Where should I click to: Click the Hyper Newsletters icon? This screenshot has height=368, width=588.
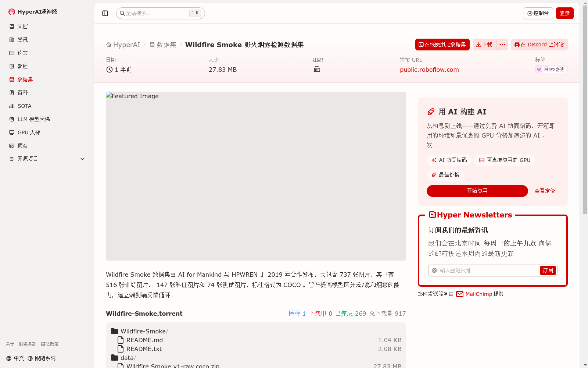click(433, 215)
